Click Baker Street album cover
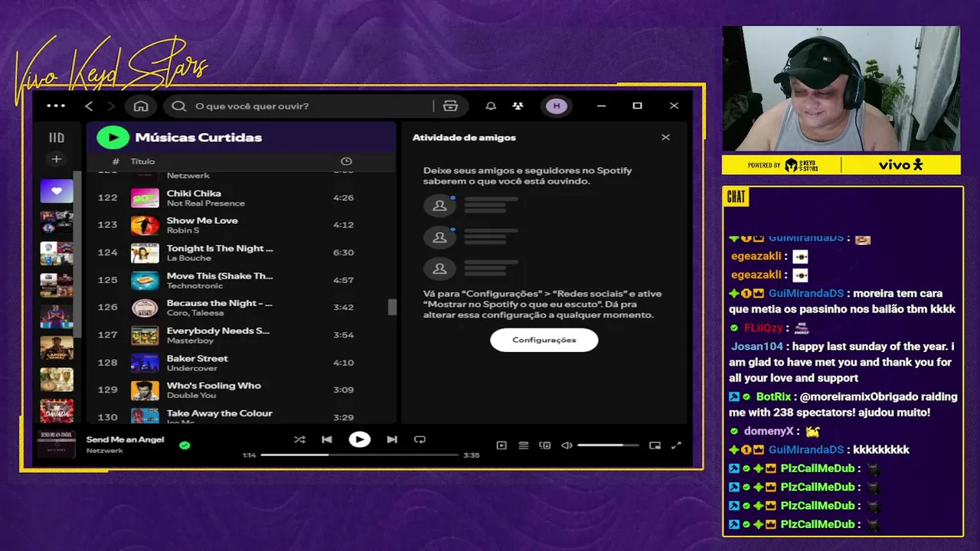 point(145,363)
